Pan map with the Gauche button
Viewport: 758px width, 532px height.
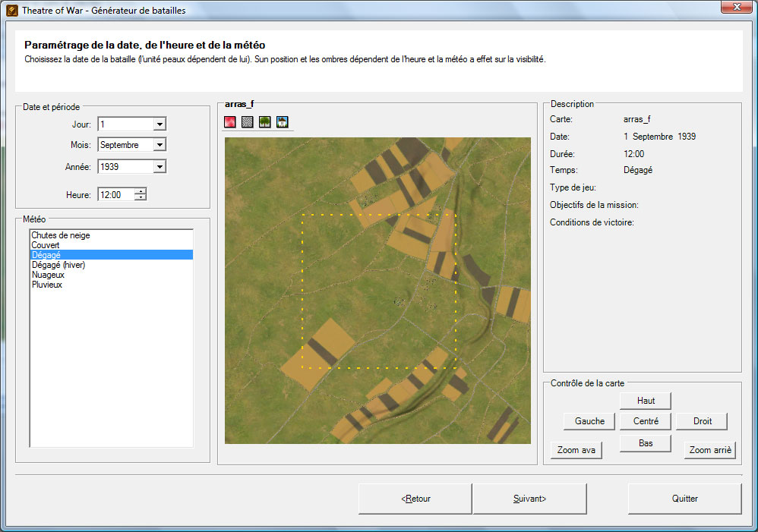589,421
